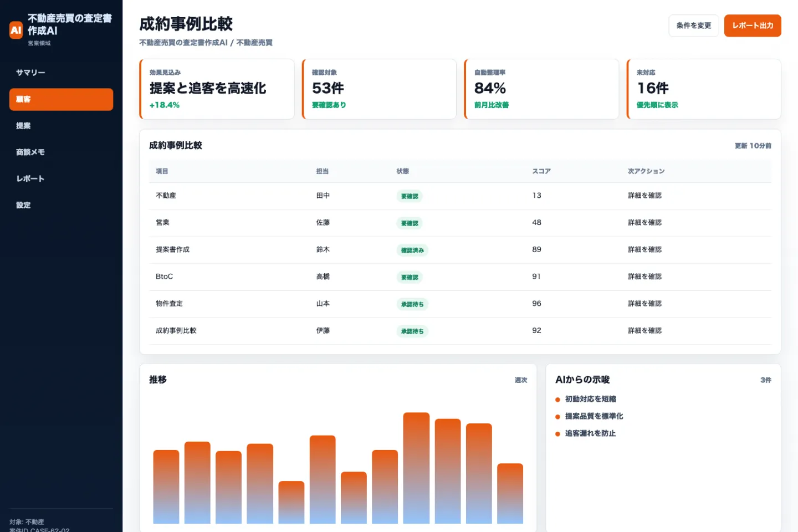798x532 pixels.
Task: Open the 追客漏れを防止 AI suggestion
Action: point(590,433)
